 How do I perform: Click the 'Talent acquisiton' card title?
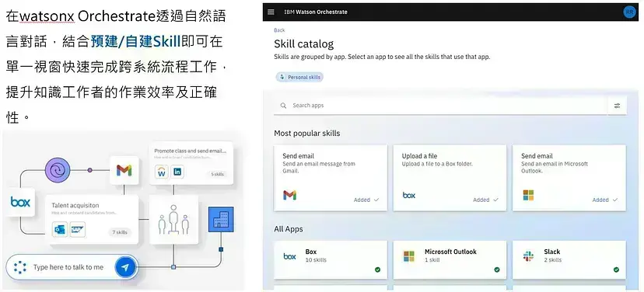(75, 206)
